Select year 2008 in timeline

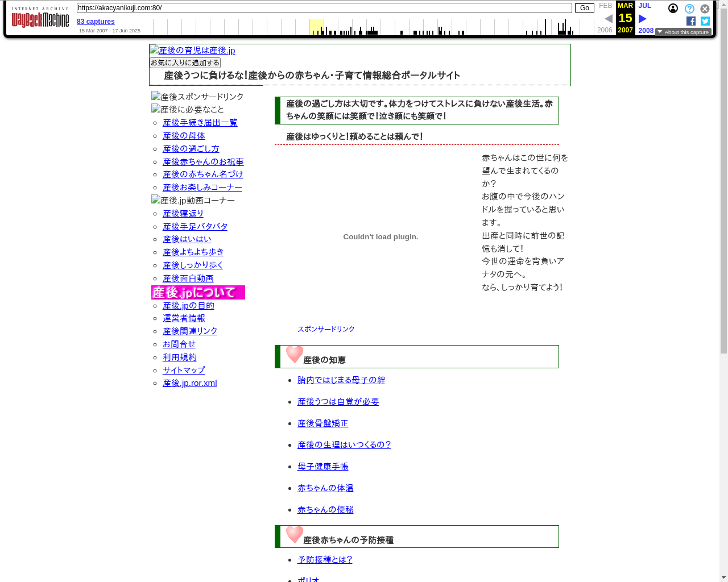point(646,31)
